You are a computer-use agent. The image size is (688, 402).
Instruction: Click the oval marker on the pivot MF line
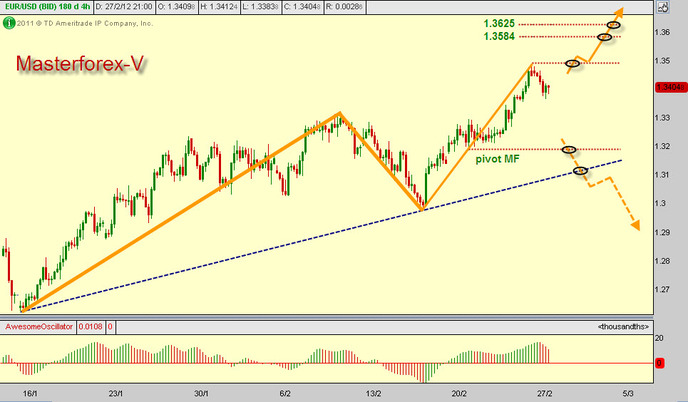pos(569,150)
